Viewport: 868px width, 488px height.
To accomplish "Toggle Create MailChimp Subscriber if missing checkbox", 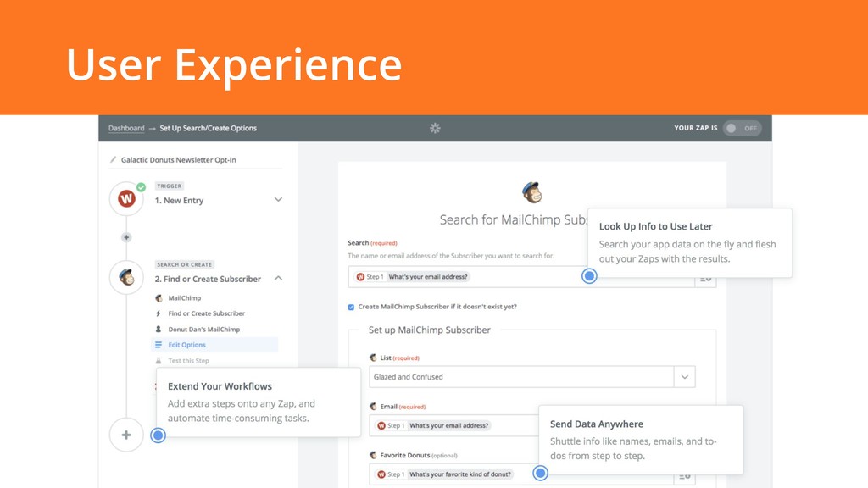I will tap(351, 307).
